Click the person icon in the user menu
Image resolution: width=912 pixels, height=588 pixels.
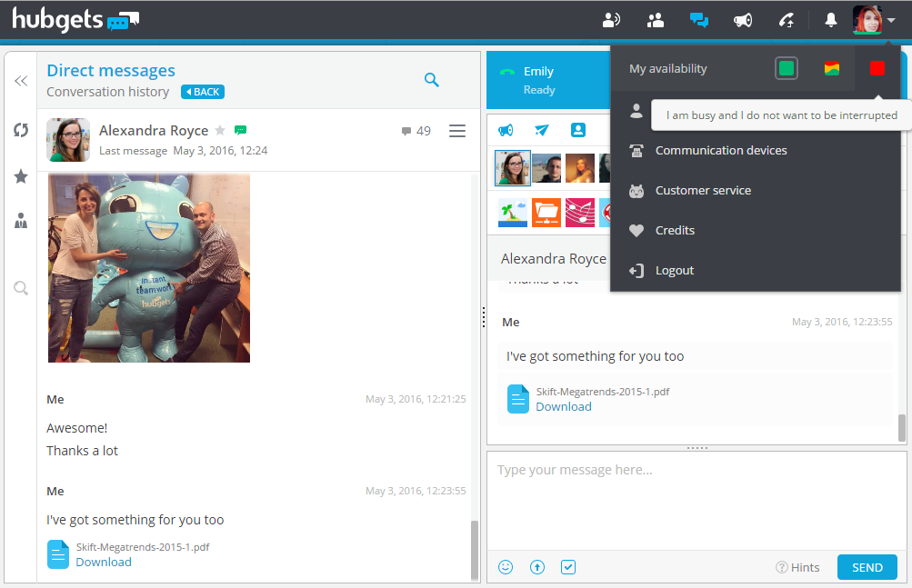tap(636, 111)
